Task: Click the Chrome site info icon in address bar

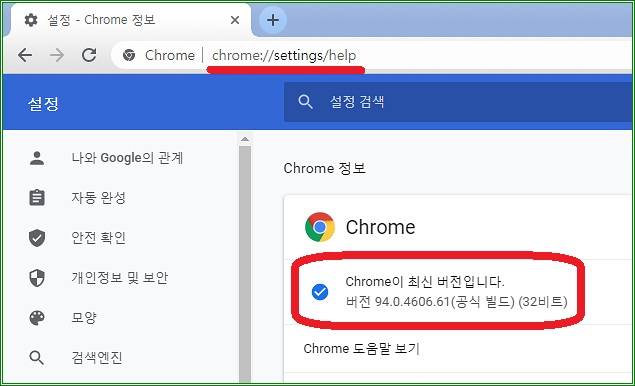Action: (129, 55)
